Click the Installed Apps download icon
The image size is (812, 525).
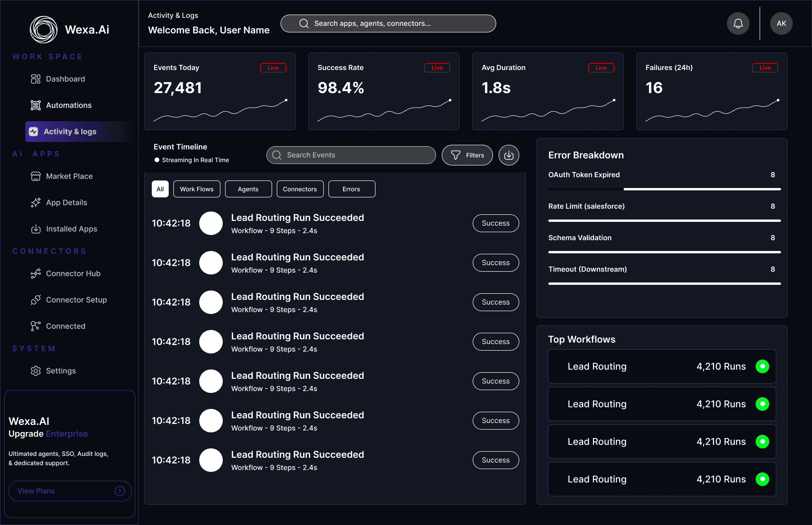36,229
